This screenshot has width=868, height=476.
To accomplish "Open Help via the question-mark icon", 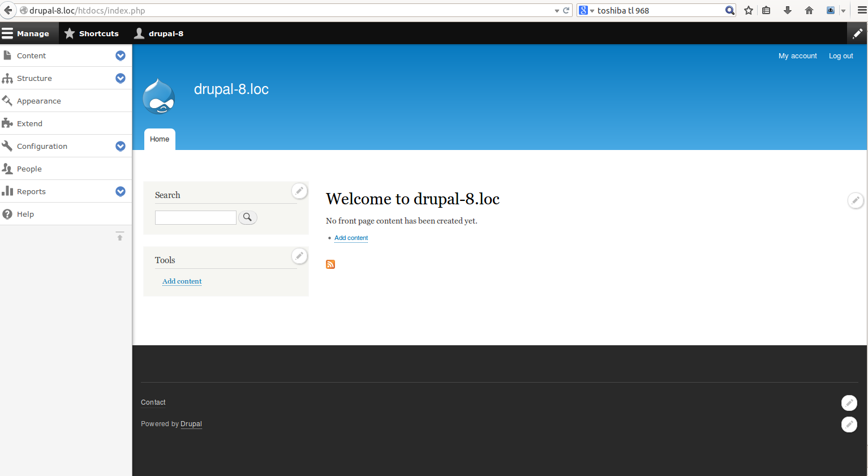I will click(x=8, y=213).
